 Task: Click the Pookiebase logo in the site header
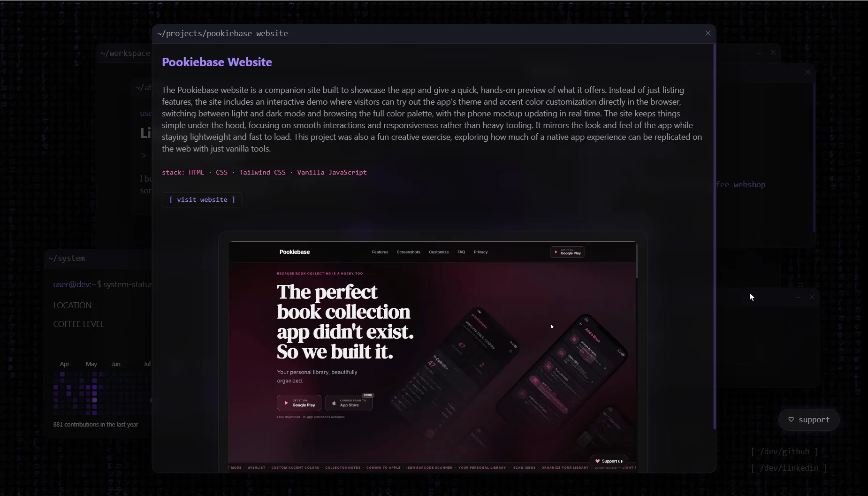[295, 252]
